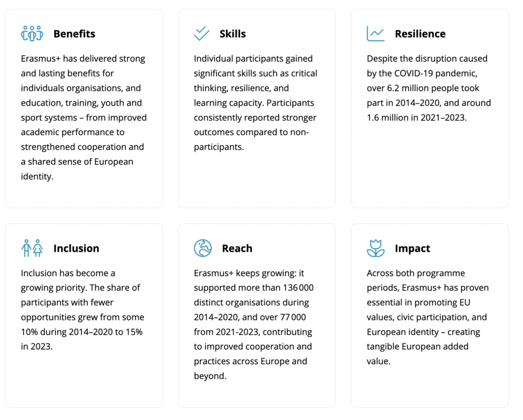Select the Reach heading
This screenshot has height=420, width=523.
[x=237, y=249]
